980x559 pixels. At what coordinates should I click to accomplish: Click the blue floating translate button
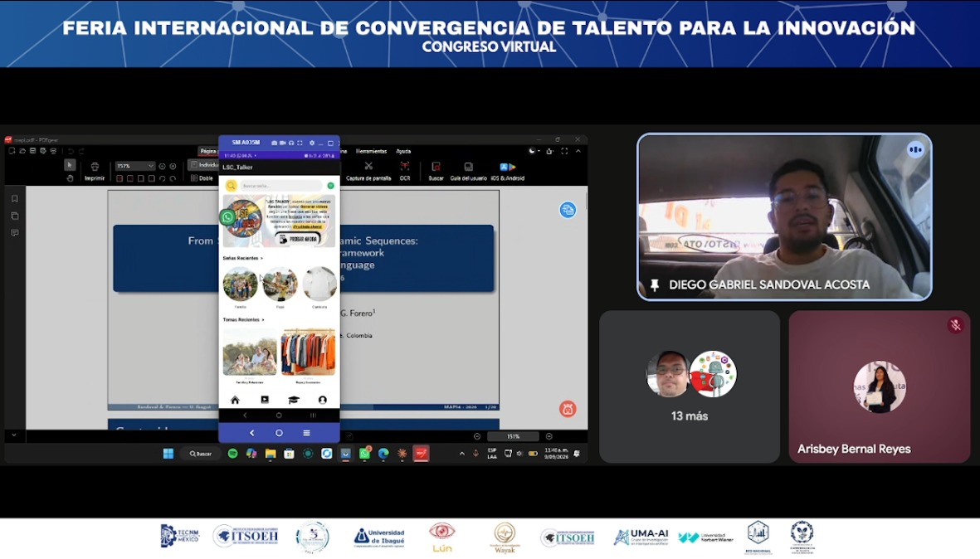point(568,210)
